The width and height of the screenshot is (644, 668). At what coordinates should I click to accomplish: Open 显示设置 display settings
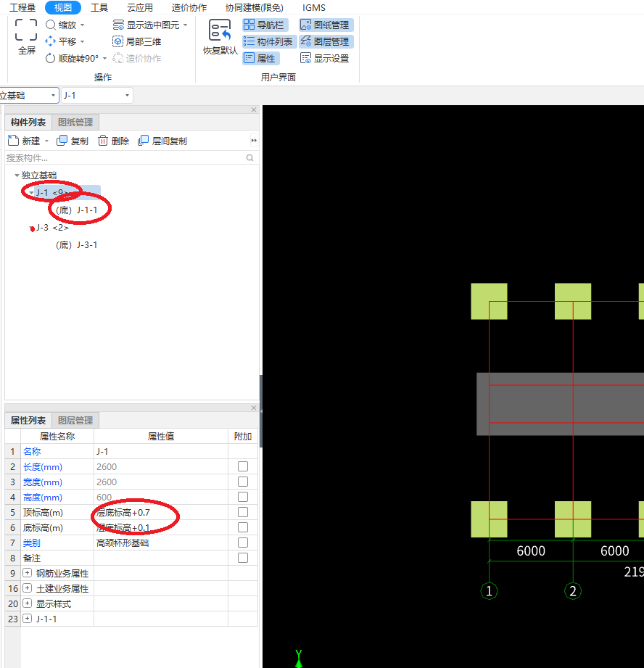[325, 58]
